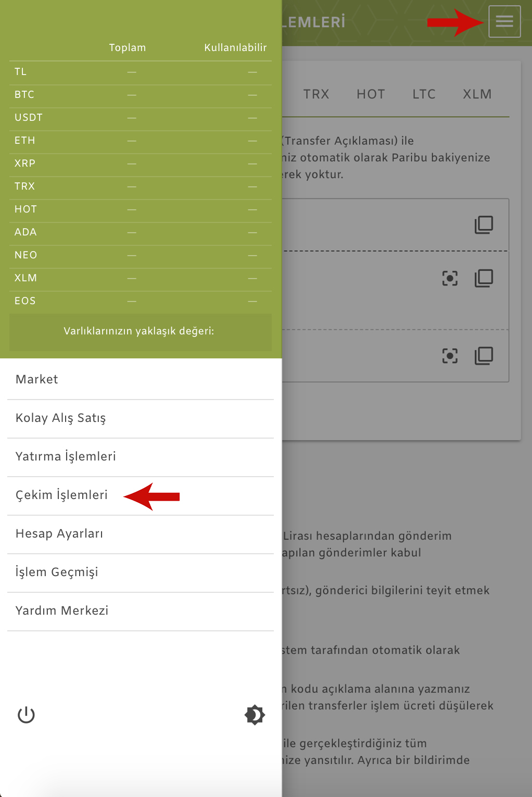Viewport: 532px width, 797px height.
Task: Open the hamburger menu icon
Action: (504, 21)
